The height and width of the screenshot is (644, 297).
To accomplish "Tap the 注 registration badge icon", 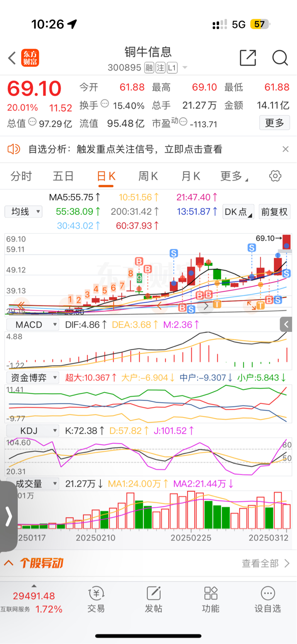I will [161, 68].
